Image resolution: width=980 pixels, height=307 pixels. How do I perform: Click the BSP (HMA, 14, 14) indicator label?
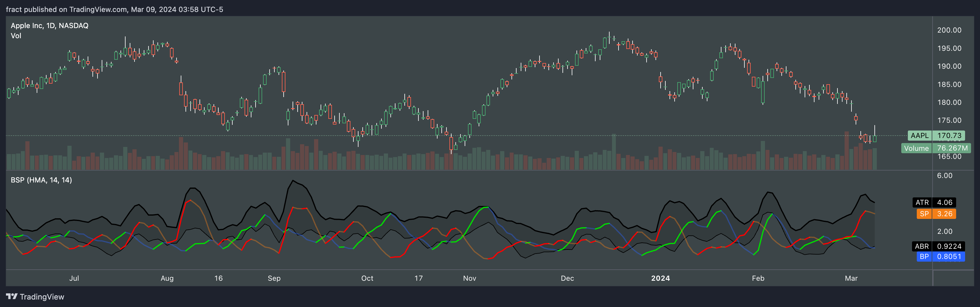coord(41,180)
